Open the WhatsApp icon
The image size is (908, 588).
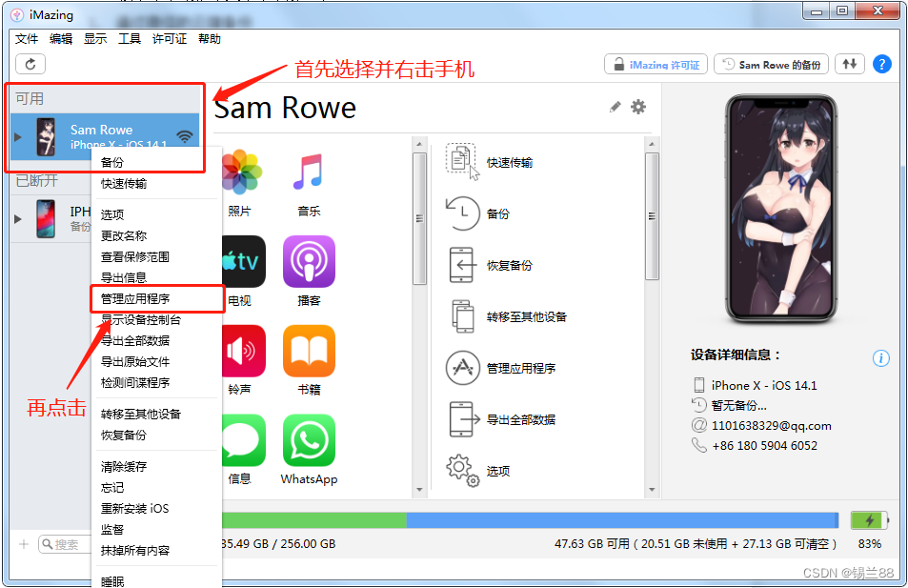pos(309,440)
